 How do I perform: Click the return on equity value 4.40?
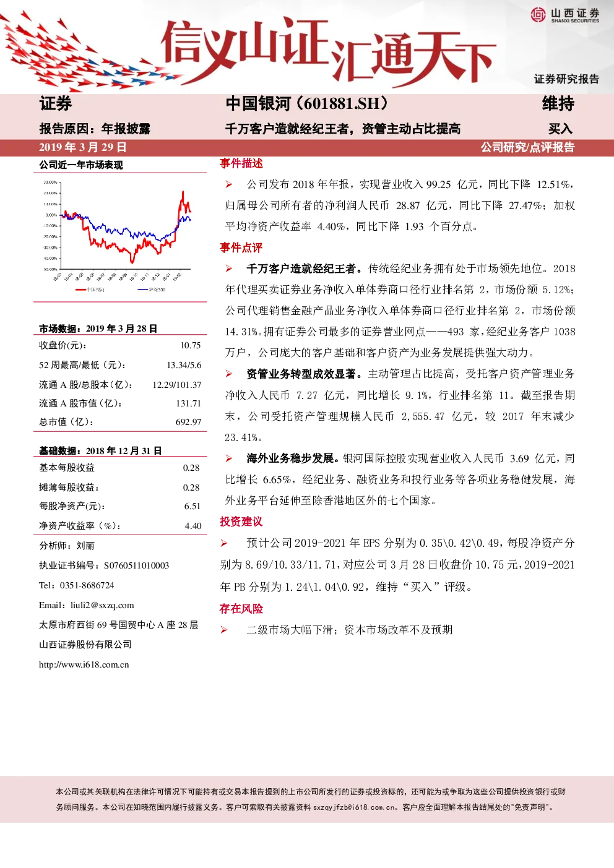(x=193, y=526)
